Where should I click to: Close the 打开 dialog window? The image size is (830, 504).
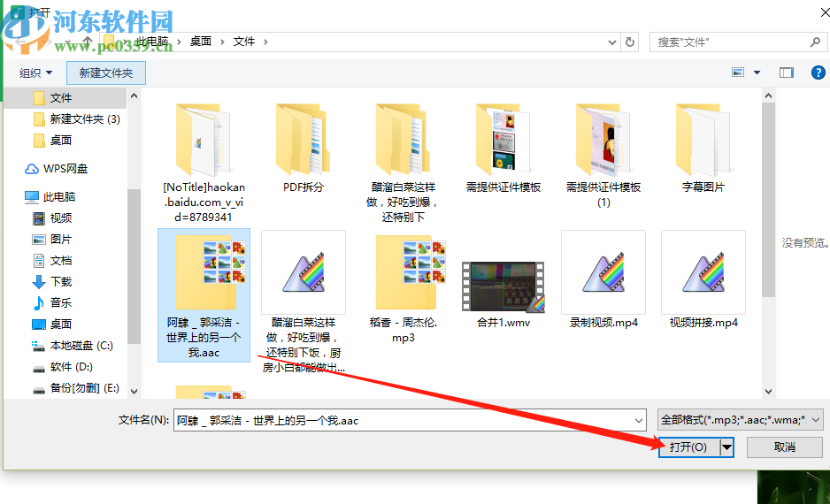[825, 12]
